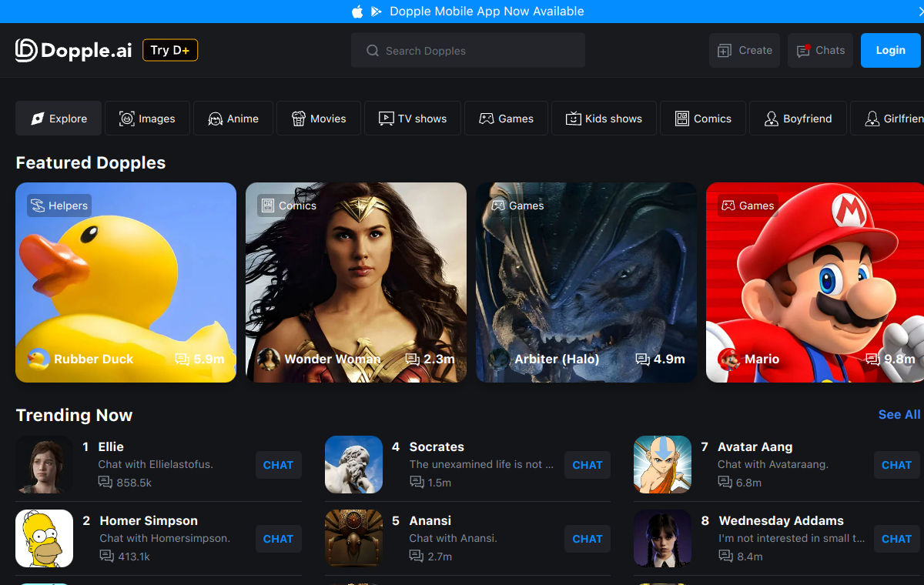Click chat count icon on Rubber Duck card
This screenshot has height=585, width=924.
[182, 359]
